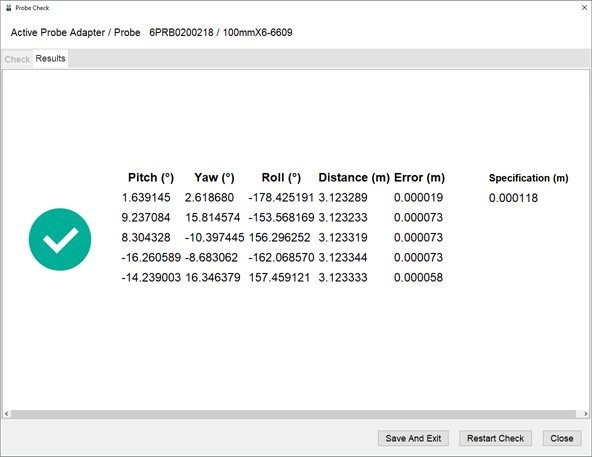Click the horizontal scrollbar track
This screenshot has height=457, width=592.
click(x=293, y=414)
